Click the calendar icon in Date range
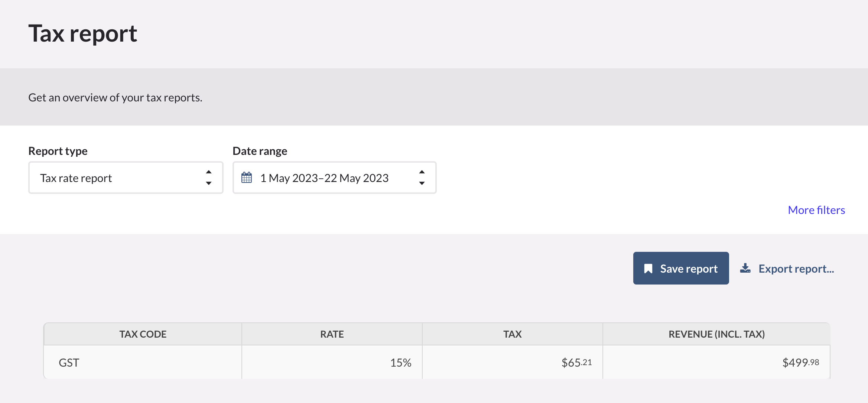 pyautogui.click(x=247, y=178)
